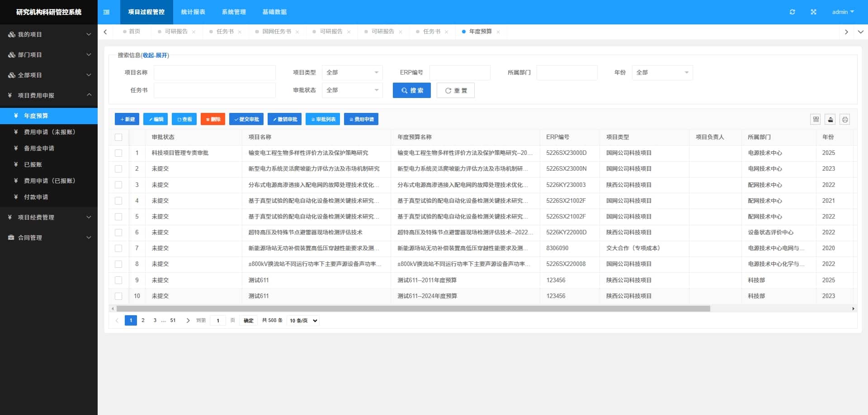Open the column filter grid icon
The width and height of the screenshot is (868, 415).
(816, 119)
